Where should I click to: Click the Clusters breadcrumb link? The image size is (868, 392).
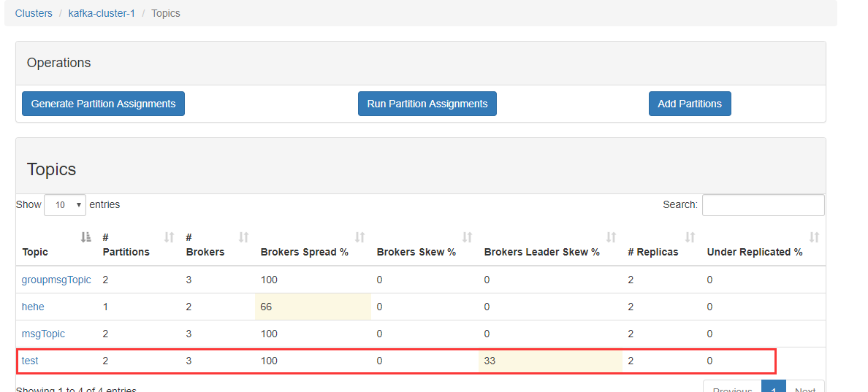coord(34,13)
